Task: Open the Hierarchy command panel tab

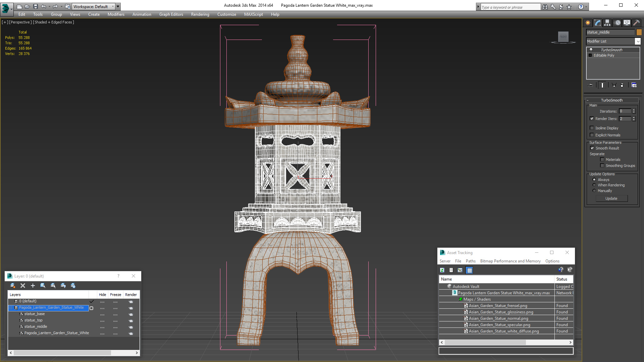Action: (x=607, y=23)
